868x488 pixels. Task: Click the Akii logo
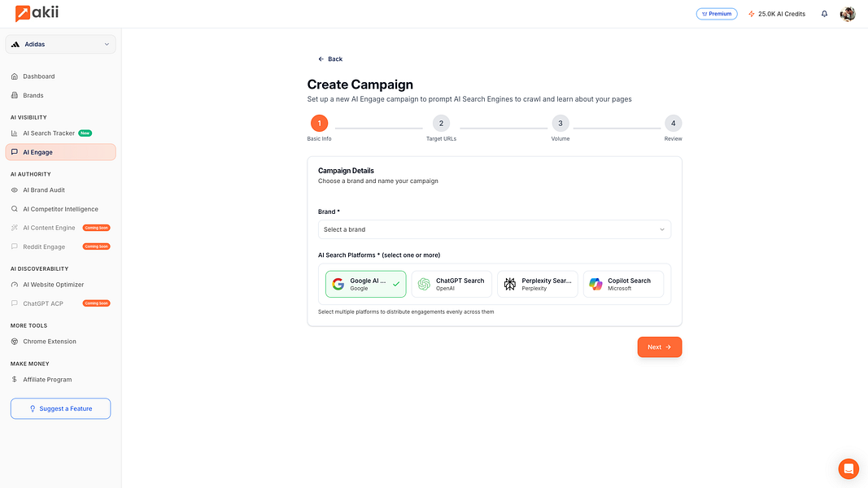pyautogui.click(x=36, y=13)
